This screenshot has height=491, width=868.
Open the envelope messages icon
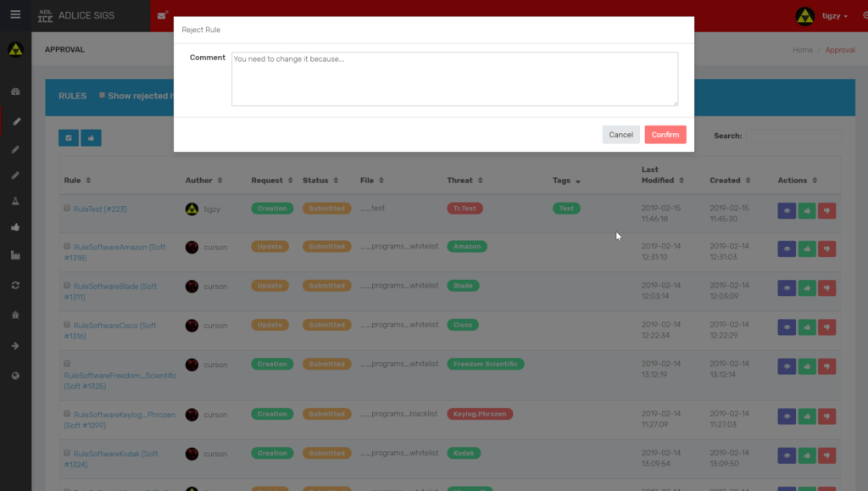coord(162,15)
